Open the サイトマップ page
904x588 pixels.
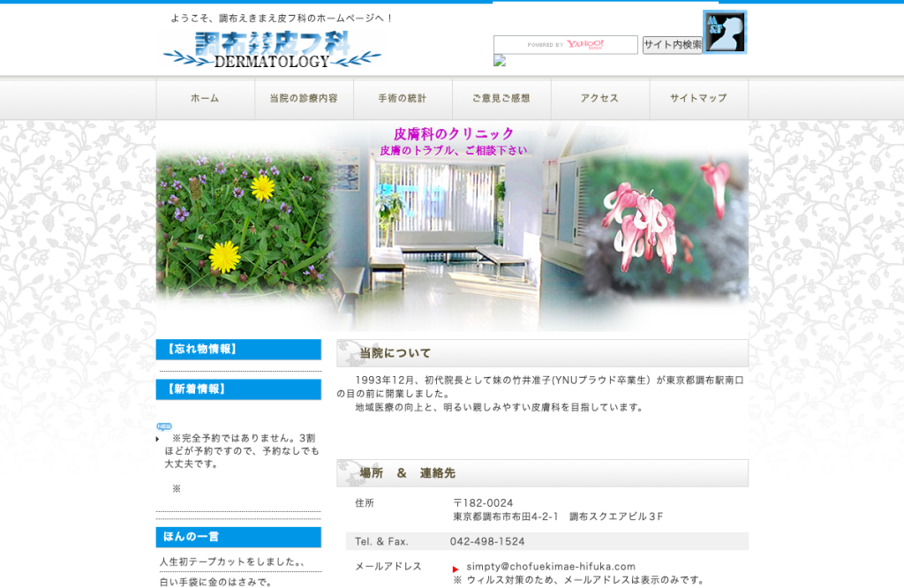tap(699, 99)
